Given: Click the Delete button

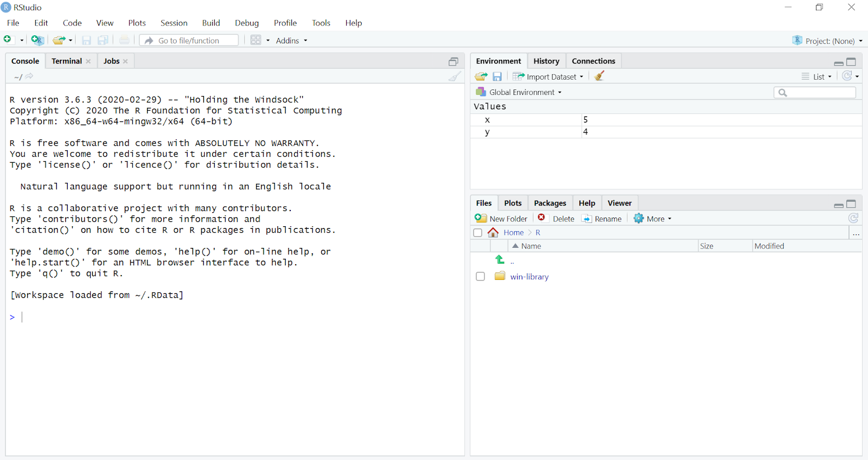Looking at the screenshot, I should 556,219.
